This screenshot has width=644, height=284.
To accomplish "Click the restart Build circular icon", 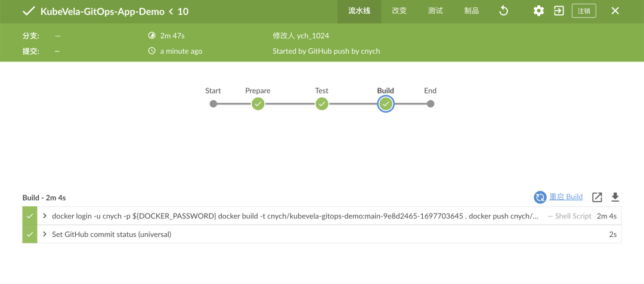I will coord(540,197).
